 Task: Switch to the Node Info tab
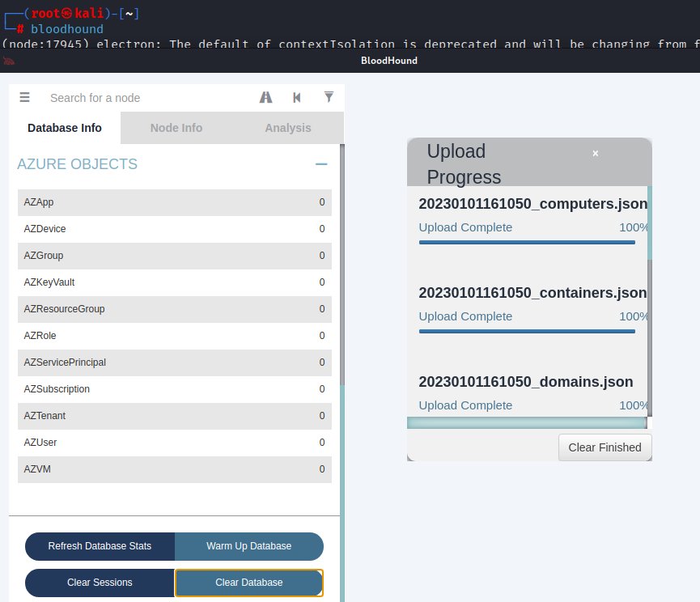[x=176, y=128]
